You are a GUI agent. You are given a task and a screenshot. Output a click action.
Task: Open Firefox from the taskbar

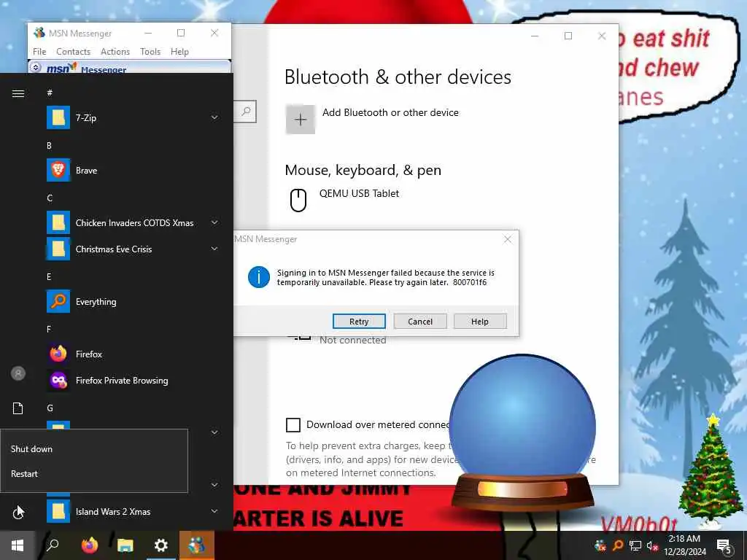pos(89,545)
